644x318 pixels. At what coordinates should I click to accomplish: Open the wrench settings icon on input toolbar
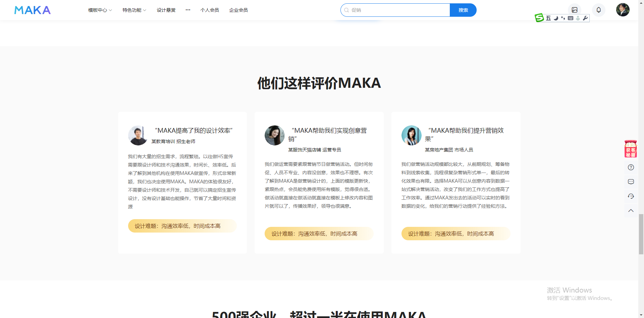[x=585, y=18]
